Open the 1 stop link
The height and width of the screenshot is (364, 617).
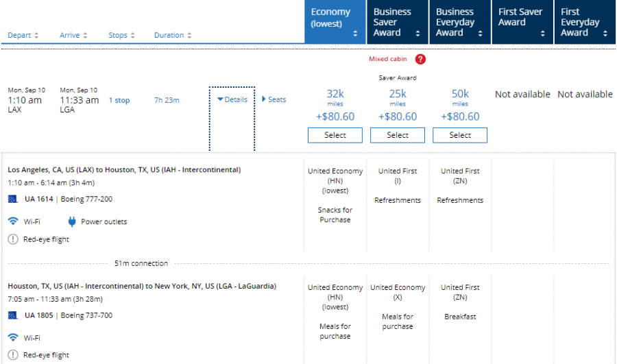119,100
